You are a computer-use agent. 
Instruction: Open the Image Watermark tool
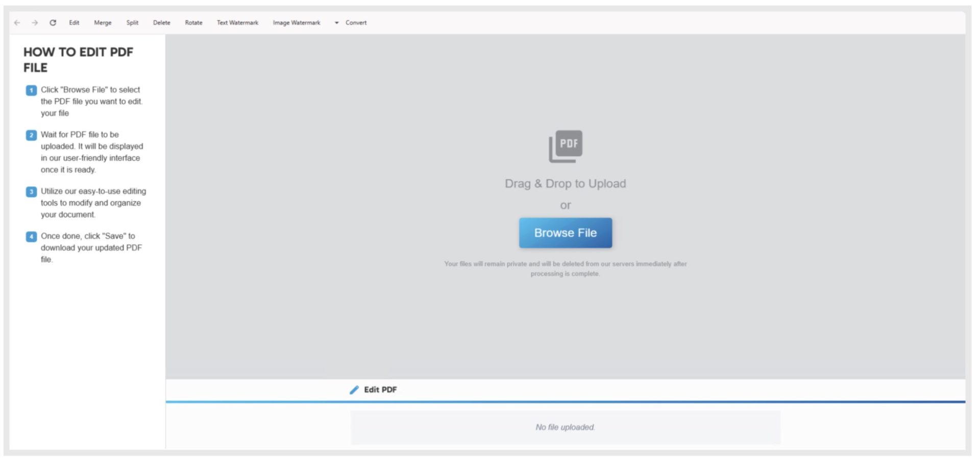pyautogui.click(x=296, y=23)
